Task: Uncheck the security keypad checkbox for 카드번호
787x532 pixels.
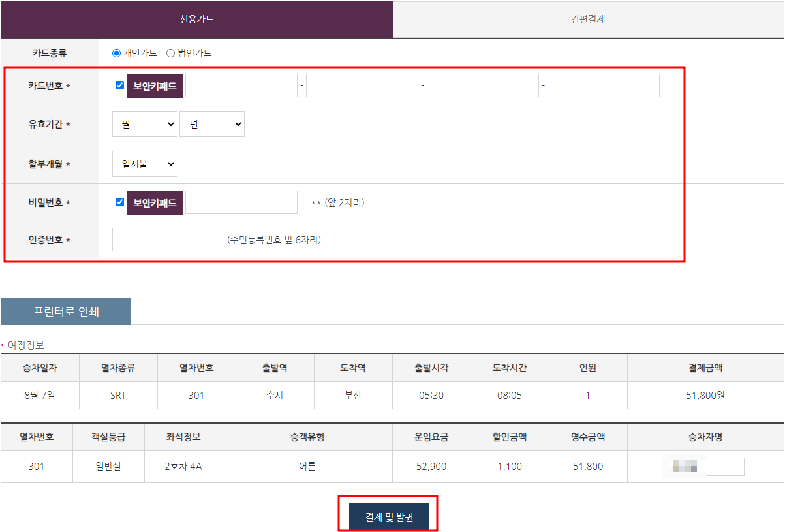Action: pyautogui.click(x=117, y=85)
